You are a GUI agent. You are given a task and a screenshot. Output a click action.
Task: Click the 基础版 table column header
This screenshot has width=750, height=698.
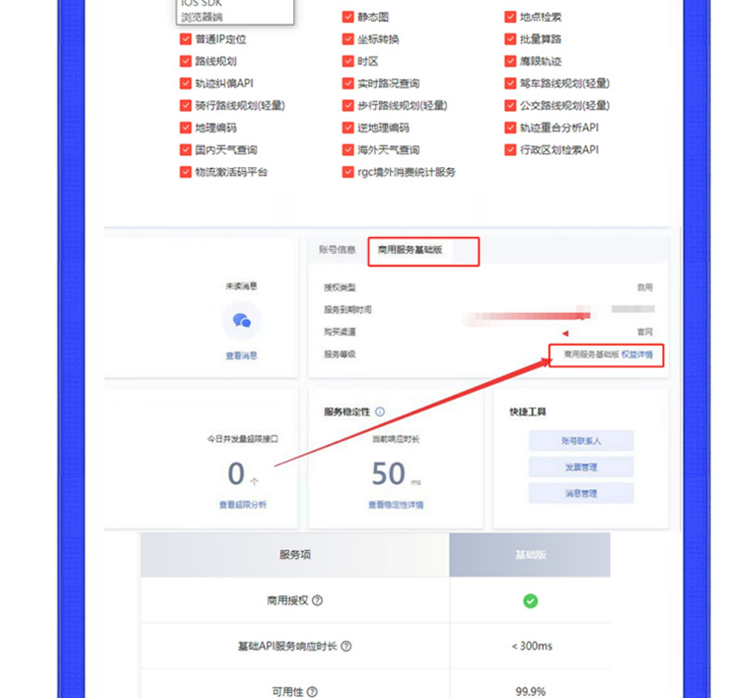coord(529,554)
